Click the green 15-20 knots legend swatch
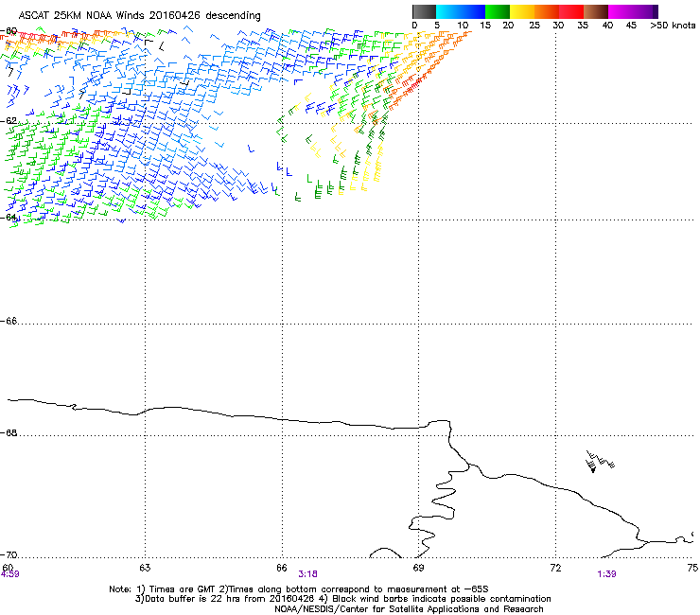The height and width of the screenshot is (615, 700). pyautogui.click(x=498, y=11)
